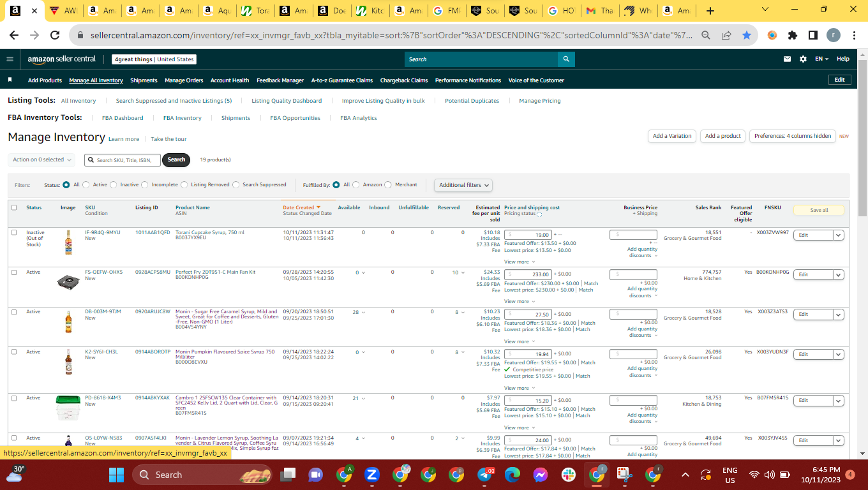
Task: Open Preferences: 4 columns hidden
Action: coord(793,136)
